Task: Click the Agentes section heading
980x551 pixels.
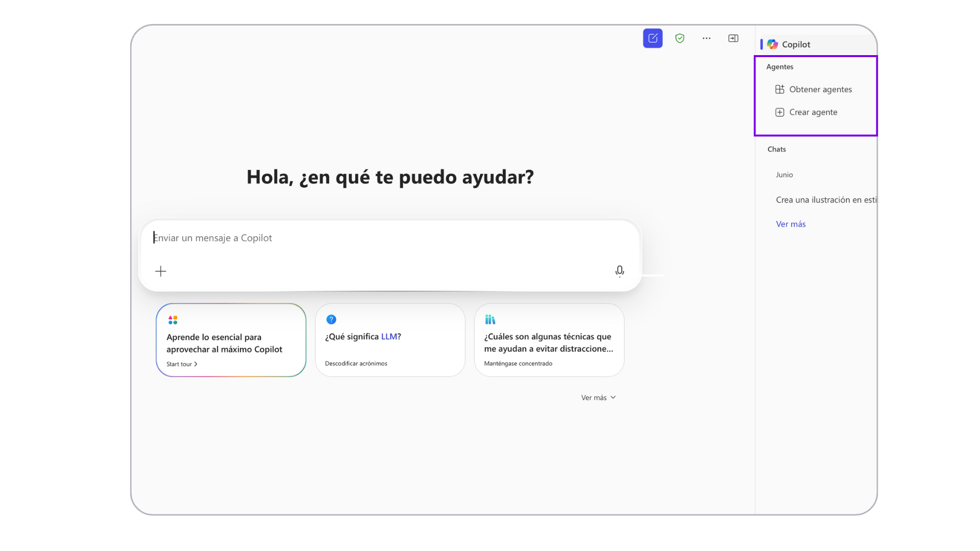Action: (x=779, y=67)
